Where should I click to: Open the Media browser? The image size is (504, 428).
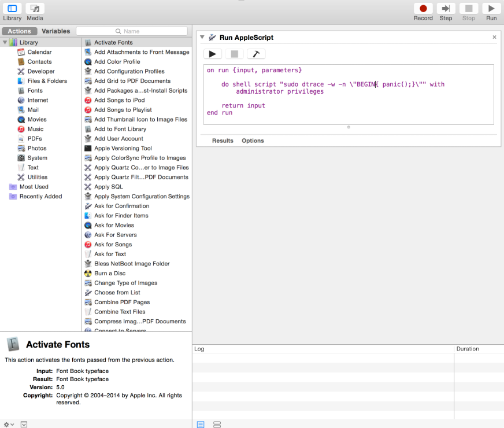(35, 12)
